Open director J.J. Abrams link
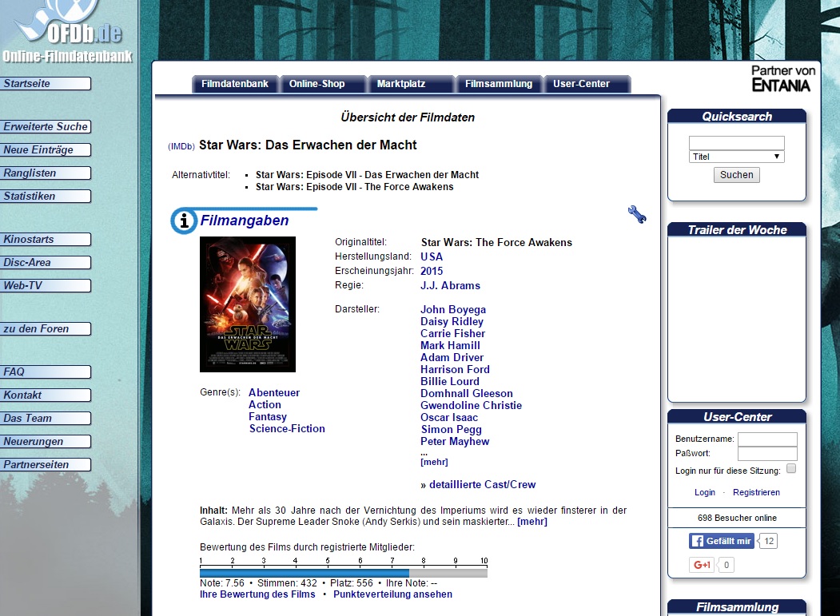 tap(451, 285)
